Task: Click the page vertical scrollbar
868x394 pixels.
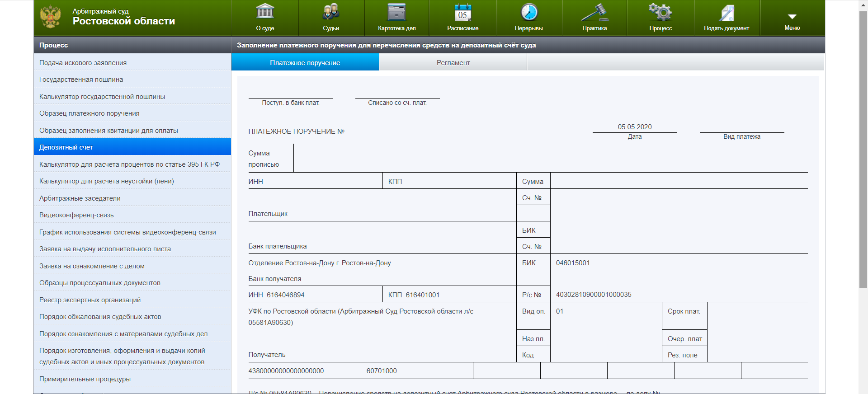Action: point(863,149)
